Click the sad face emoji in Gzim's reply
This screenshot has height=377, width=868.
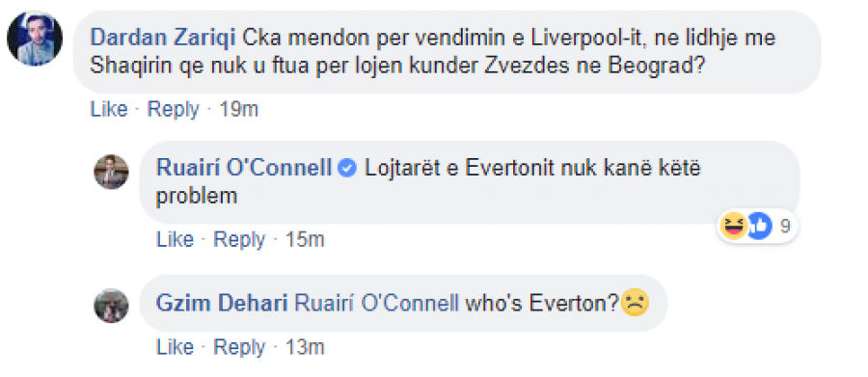pyautogui.click(x=635, y=303)
